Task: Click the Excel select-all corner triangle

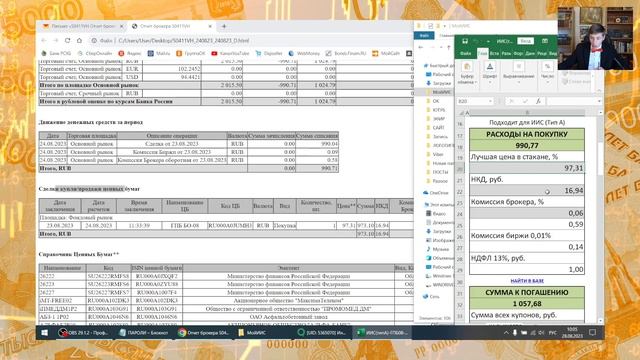Action: click(x=461, y=113)
